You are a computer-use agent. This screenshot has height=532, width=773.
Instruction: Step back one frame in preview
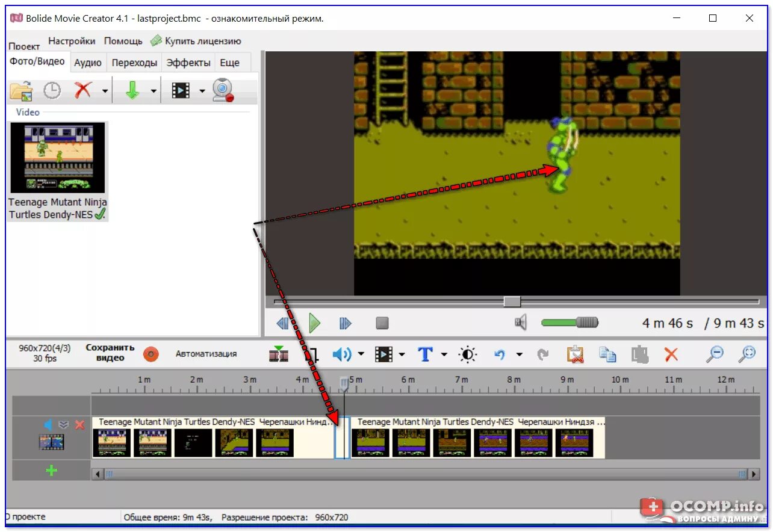pyautogui.click(x=282, y=323)
